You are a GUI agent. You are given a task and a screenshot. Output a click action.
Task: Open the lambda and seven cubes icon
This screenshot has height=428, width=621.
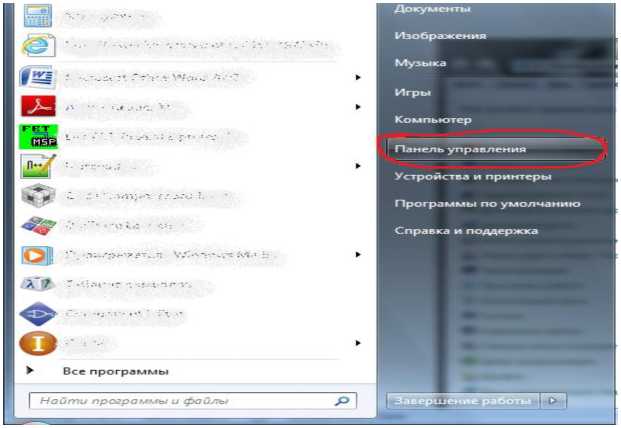point(37,284)
